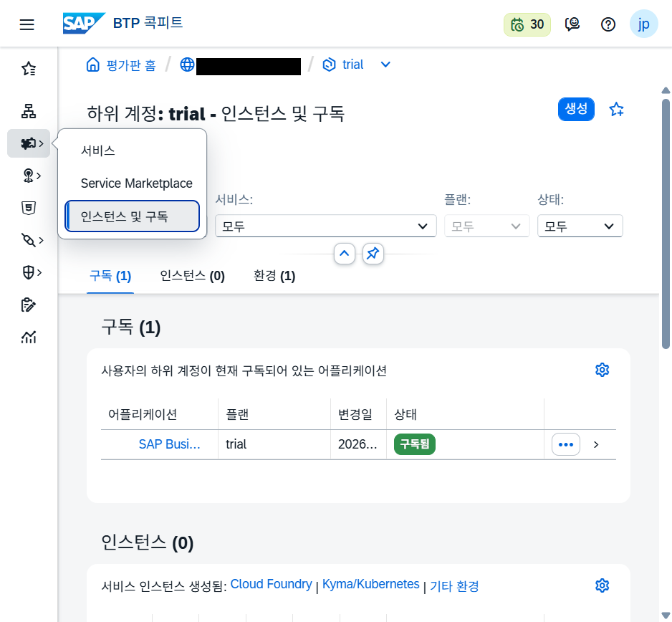Click the scrollbar up arrow
Screen dimensions: 672x622
tap(666, 90)
